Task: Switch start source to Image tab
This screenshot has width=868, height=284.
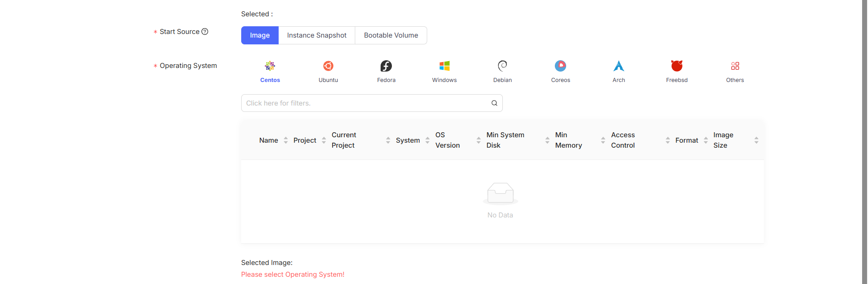Action: pos(260,35)
